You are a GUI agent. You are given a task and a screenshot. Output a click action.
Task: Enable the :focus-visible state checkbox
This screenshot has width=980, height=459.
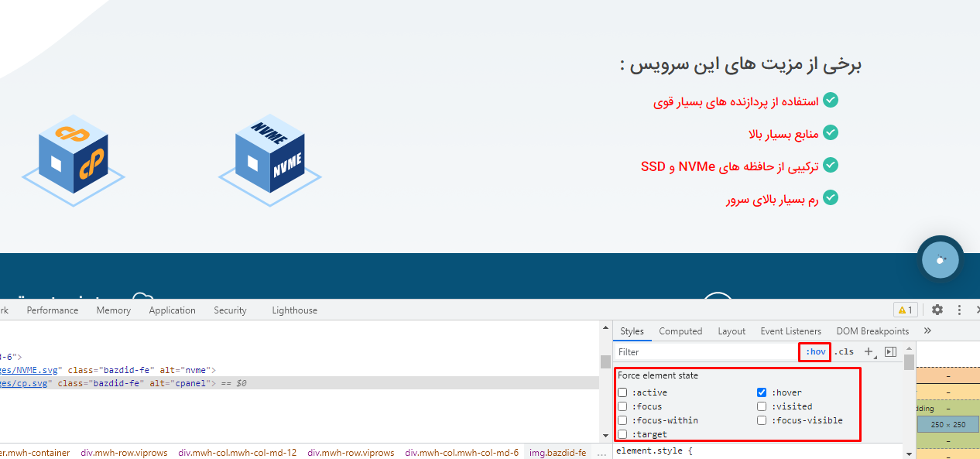[x=762, y=420]
